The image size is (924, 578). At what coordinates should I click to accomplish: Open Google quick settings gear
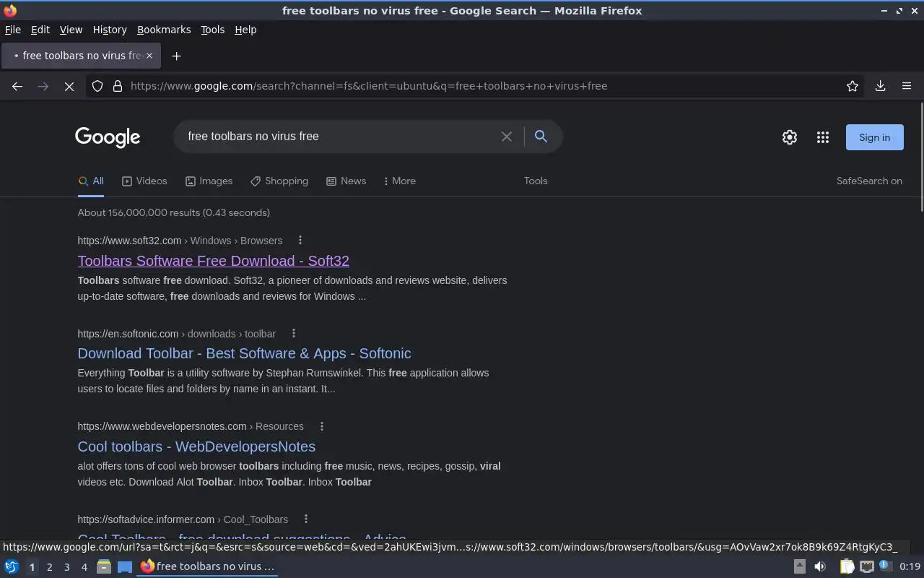[790, 137]
